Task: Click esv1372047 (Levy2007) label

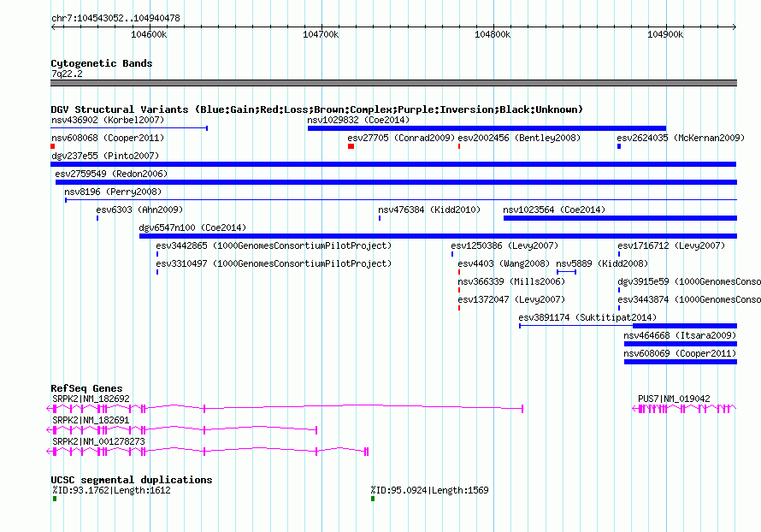Action: [511, 299]
